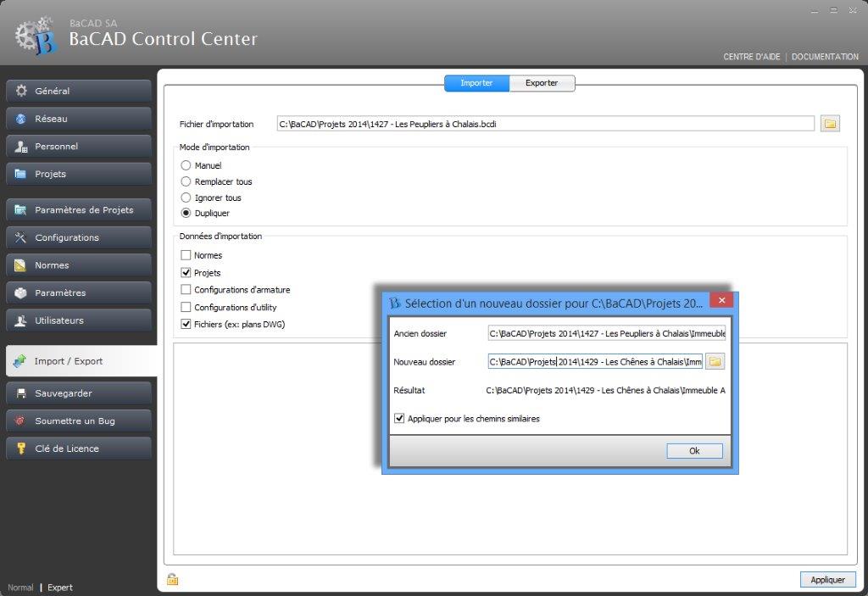Open the Configurations section

pyautogui.click(x=79, y=237)
